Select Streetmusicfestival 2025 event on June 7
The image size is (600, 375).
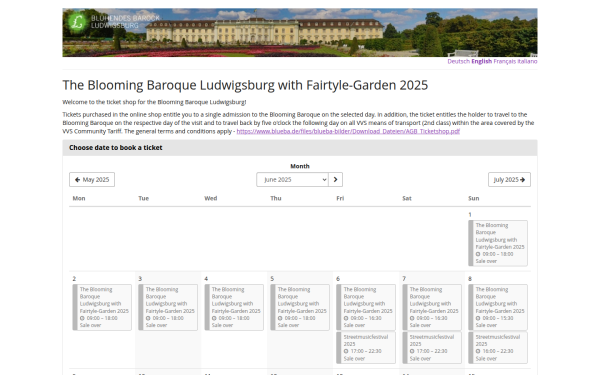click(432, 347)
